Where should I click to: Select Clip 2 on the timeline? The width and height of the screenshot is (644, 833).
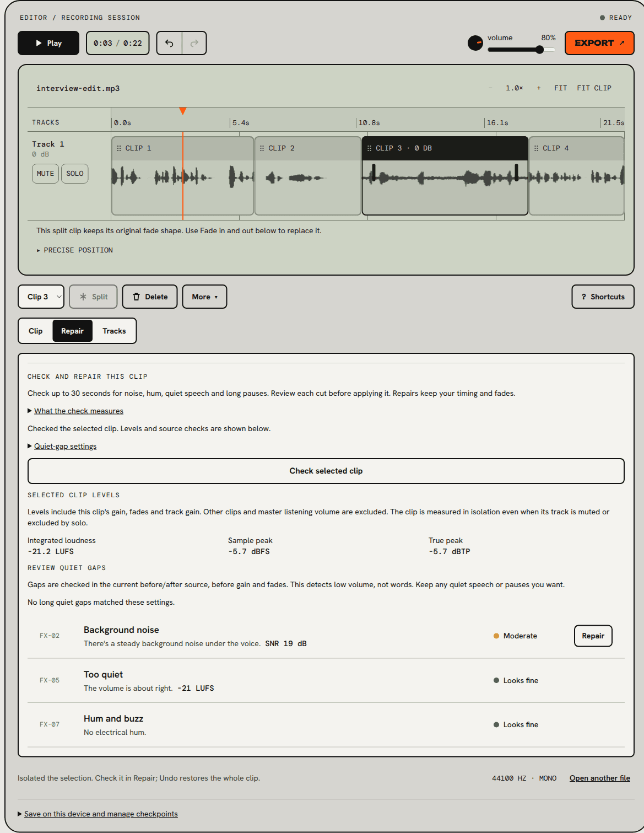(x=308, y=176)
